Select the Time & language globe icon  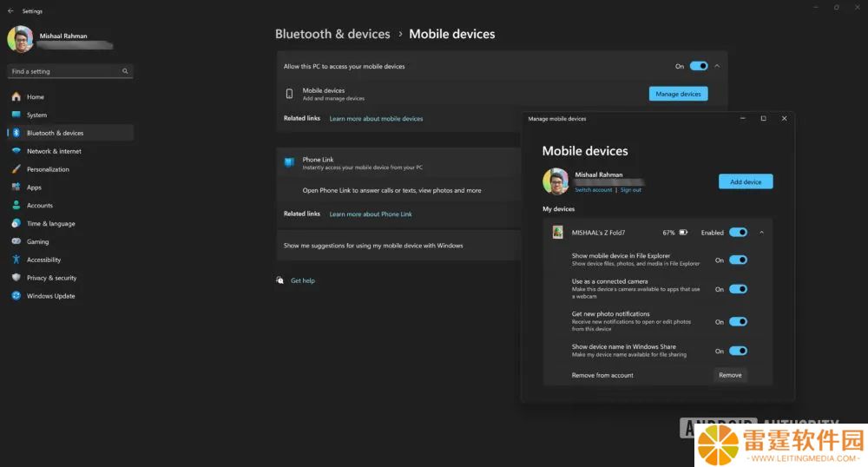(16, 223)
